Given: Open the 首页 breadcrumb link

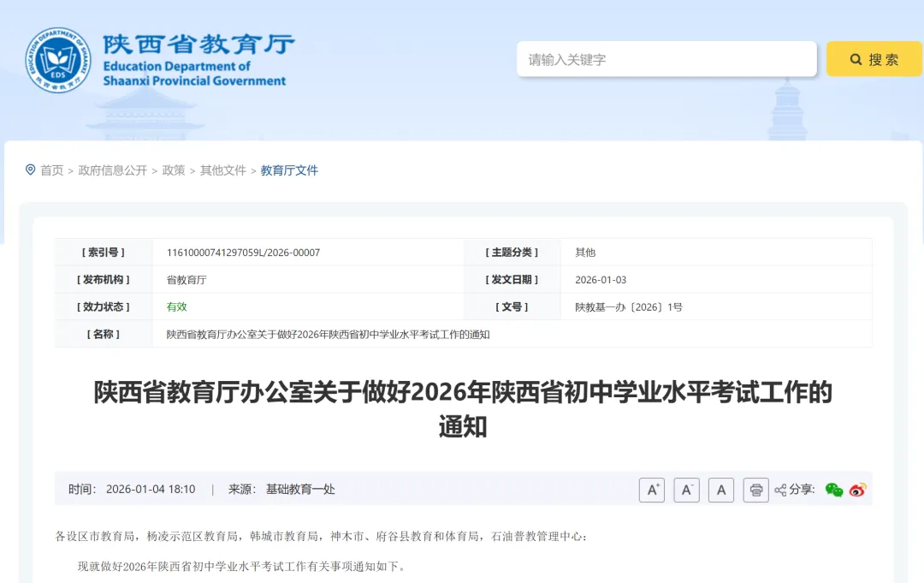Looking at the screenshot, I should pyautogui.click(x=51, y=170).
